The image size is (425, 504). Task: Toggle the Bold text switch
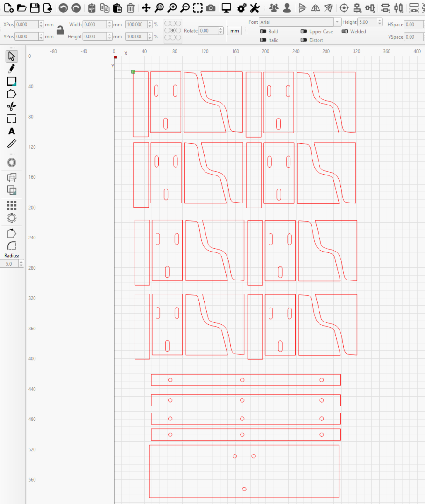tap(263, 32)
